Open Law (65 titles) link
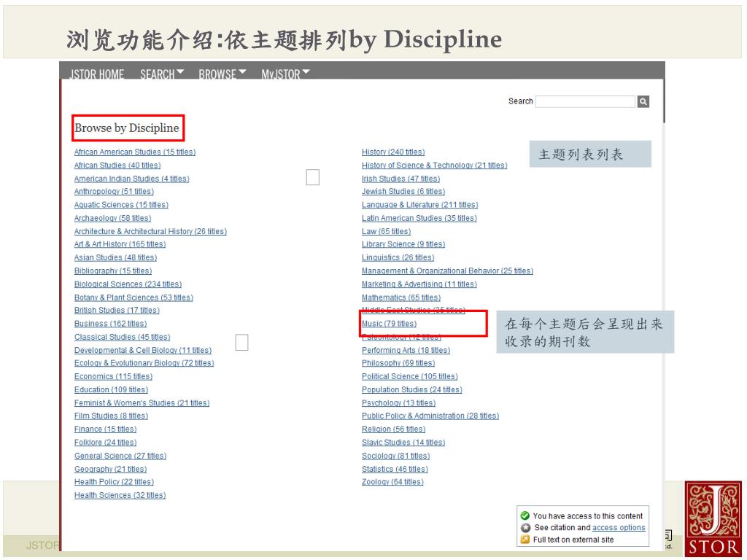This screenshot has width=747, height=560. tap(386, 231)
